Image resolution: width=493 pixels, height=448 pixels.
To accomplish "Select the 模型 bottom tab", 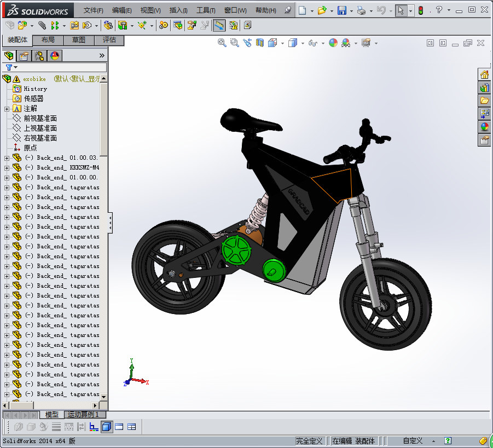I will 52,415.
